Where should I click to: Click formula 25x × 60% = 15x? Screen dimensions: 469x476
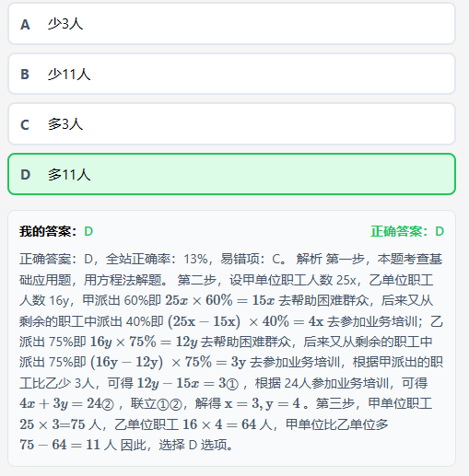[x=219, y=300]
